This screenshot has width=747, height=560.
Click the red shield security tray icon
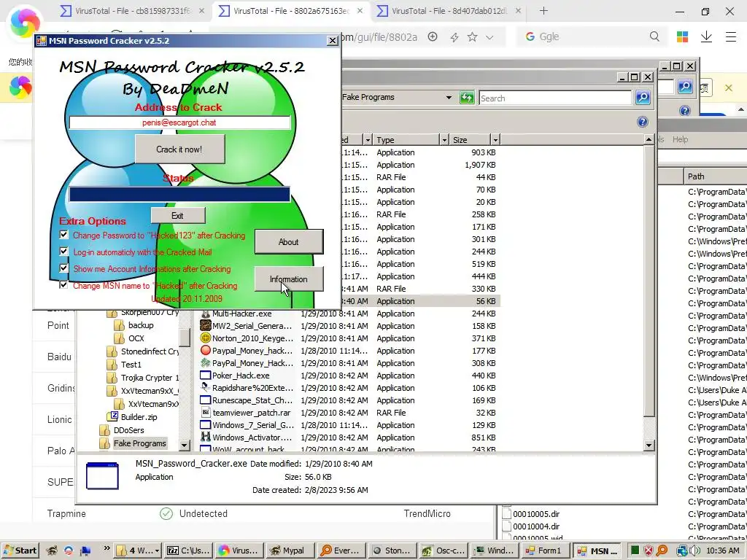(648, 551)
